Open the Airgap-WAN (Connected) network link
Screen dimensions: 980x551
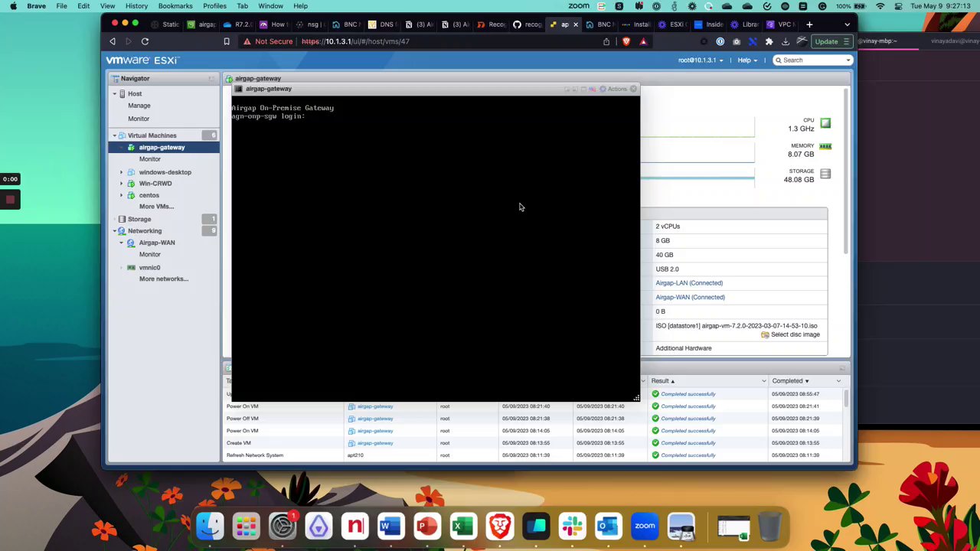click(690, 297)
